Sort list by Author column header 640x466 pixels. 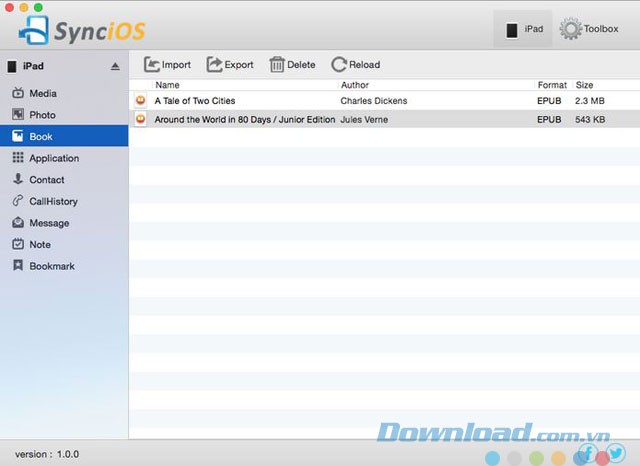(x=354, y=85)
